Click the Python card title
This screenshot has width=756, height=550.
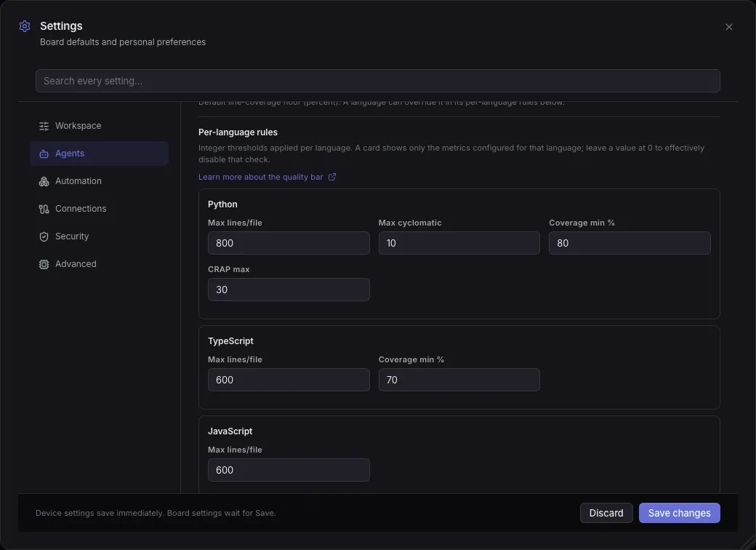(x=222, y=204)
